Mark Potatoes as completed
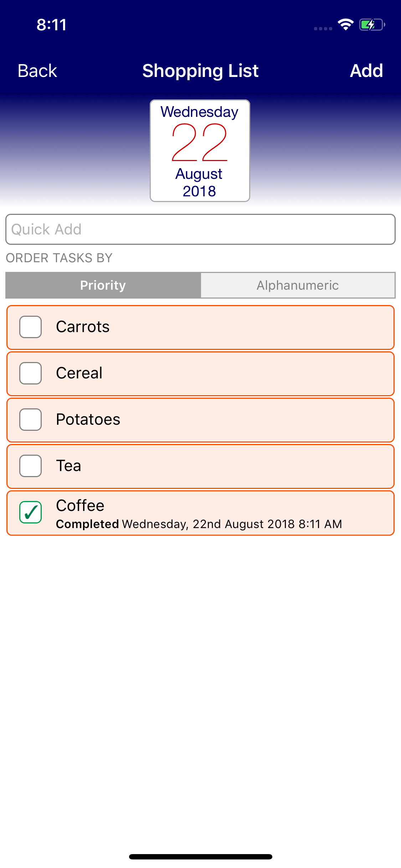401x868 pixels. pyautogui.click(x=31, y=419)
